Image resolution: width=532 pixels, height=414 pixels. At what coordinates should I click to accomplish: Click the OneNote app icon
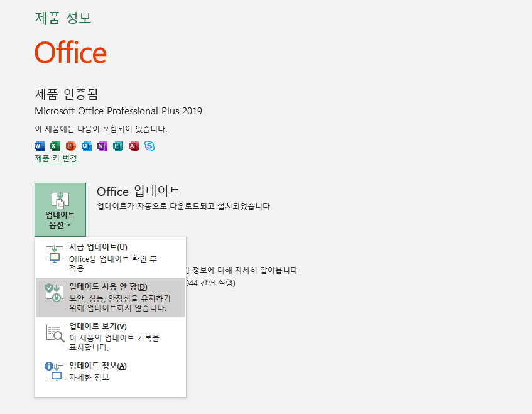(102, 146)
